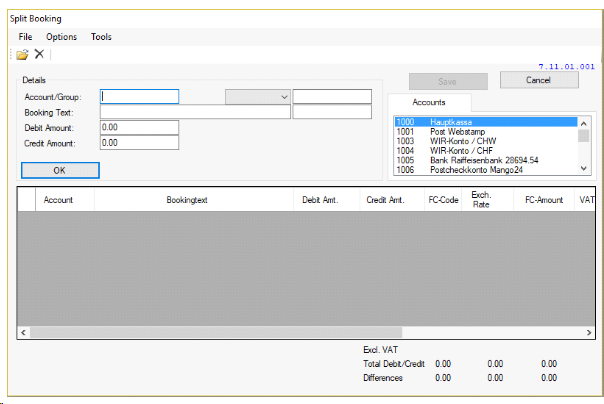Click the Bookingtext column header

point(194,199)
